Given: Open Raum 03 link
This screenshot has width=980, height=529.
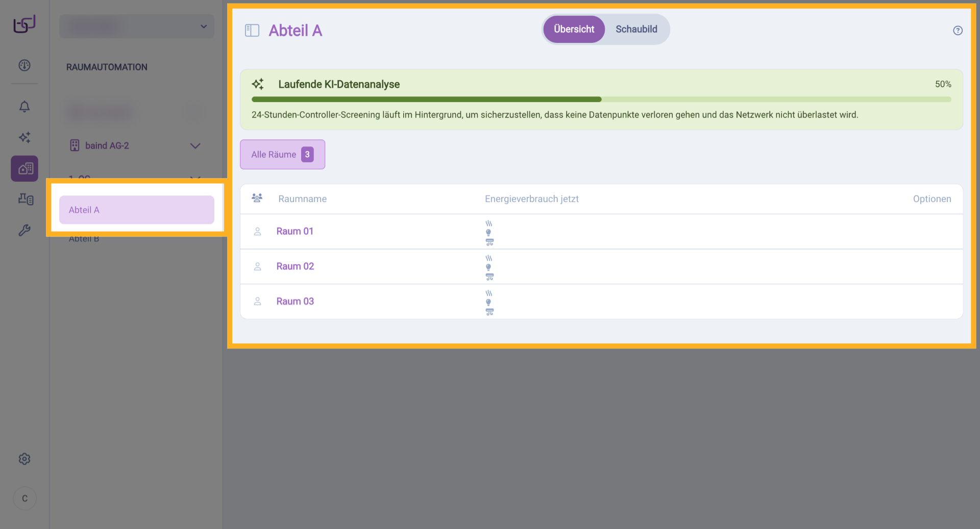Looking at the screenshot, I should pos(295,301).
